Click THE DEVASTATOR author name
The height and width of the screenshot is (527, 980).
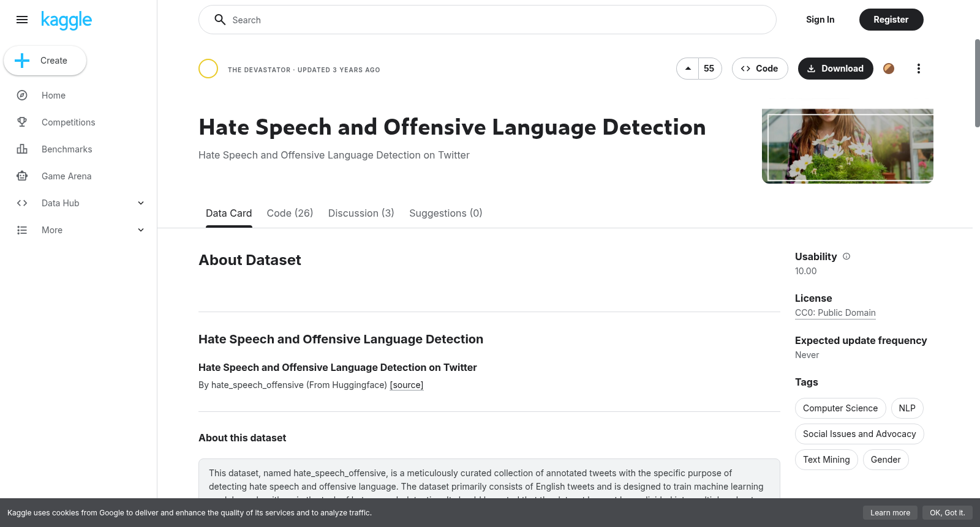pos(259,70)
